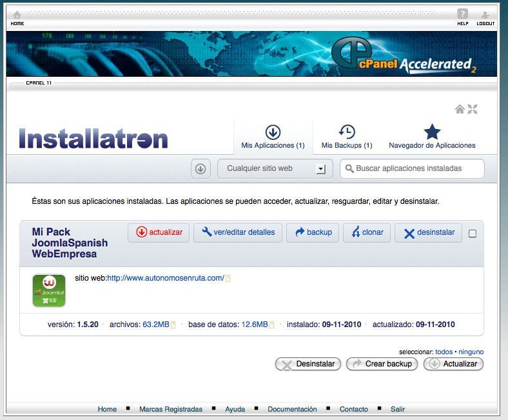Click actualizado date 09-11-2010

(435, 325)
